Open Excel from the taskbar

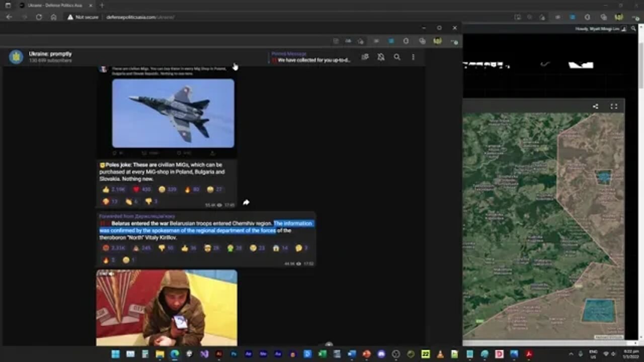click(323, 354)
